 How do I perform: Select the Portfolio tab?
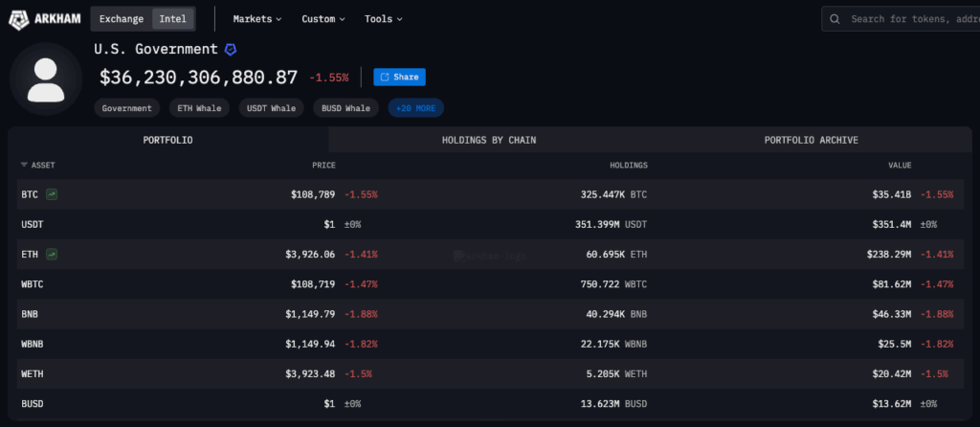point(167,140)
